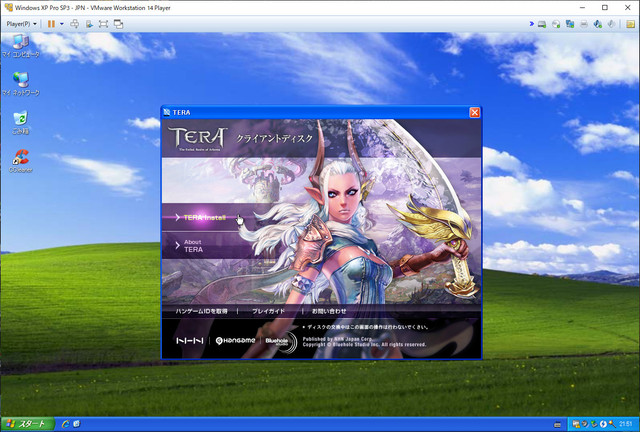Start TERA Install from the launcher

coord(204,217)
